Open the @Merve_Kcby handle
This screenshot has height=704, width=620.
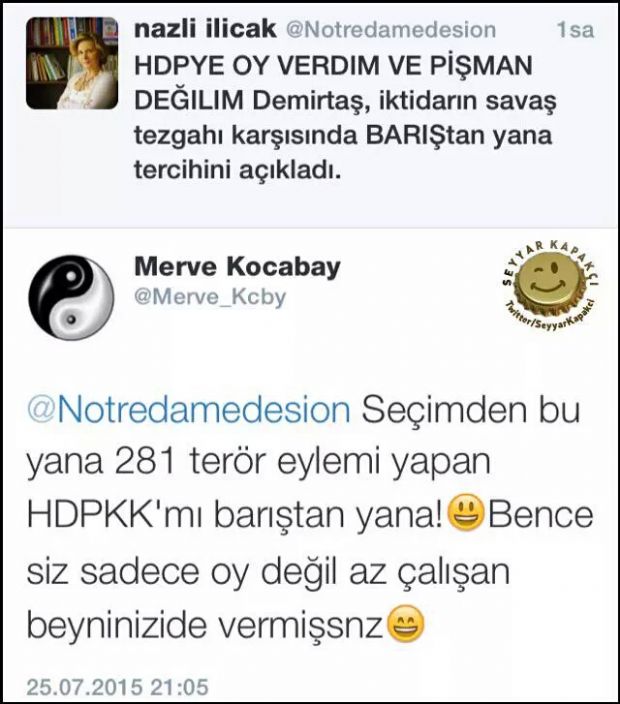[x=210, y=297]
